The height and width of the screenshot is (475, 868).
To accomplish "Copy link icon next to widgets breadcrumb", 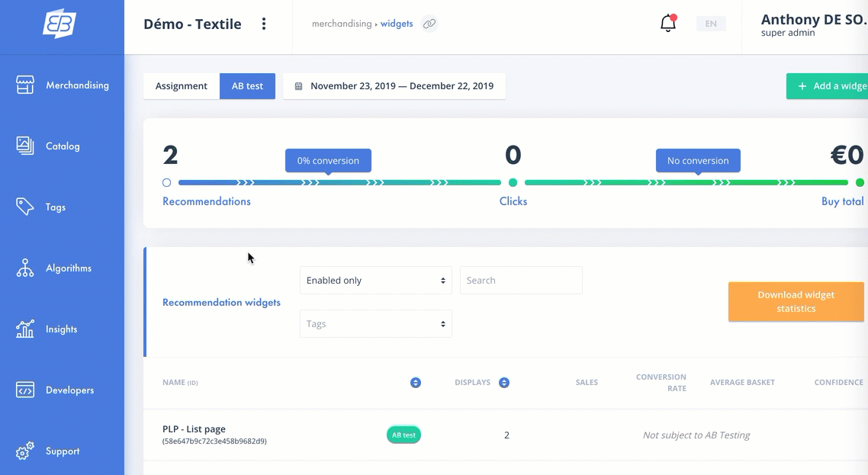I will coord(429,24).
